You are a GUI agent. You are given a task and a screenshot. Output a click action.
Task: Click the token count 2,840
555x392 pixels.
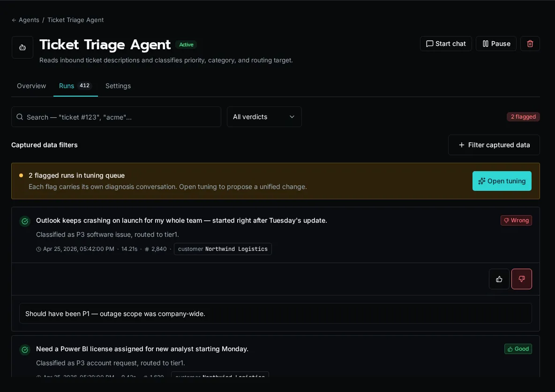(156, 249)
